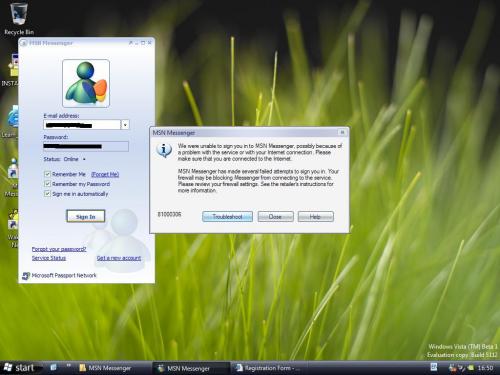Open the Recycle Bin desktop icon
Image resolution: width=500 pixels, height=375 pixels.
(x=19, y=17)
